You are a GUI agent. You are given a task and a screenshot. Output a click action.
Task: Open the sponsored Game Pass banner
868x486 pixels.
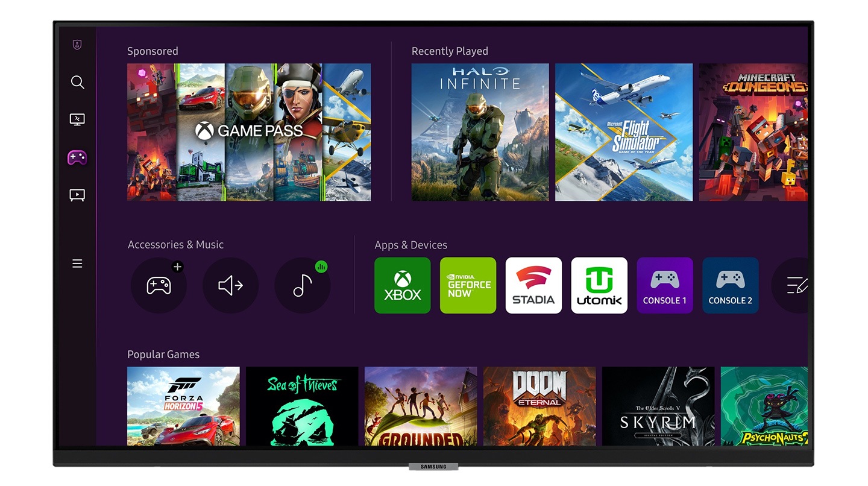(x=249, y=132)
